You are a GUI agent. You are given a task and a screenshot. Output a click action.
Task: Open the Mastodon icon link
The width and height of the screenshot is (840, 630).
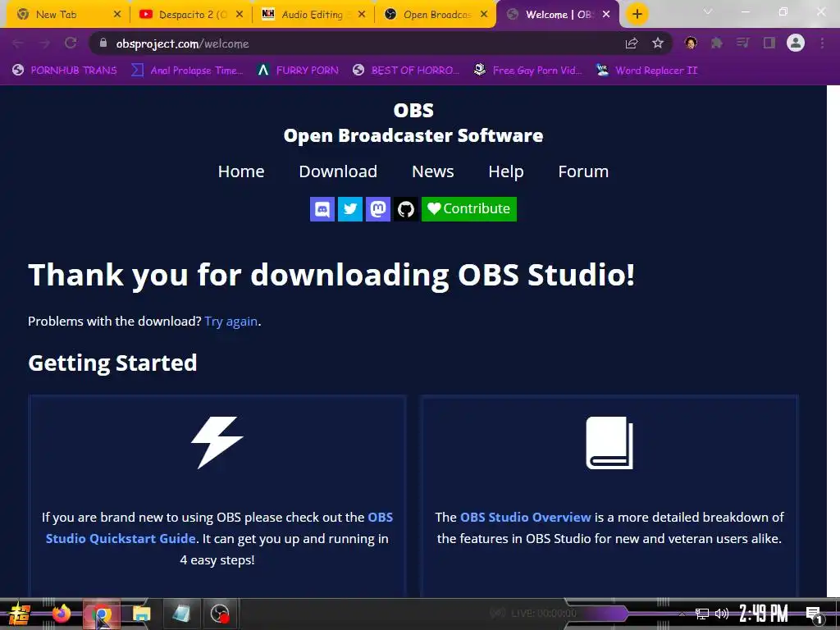(377, 209)
